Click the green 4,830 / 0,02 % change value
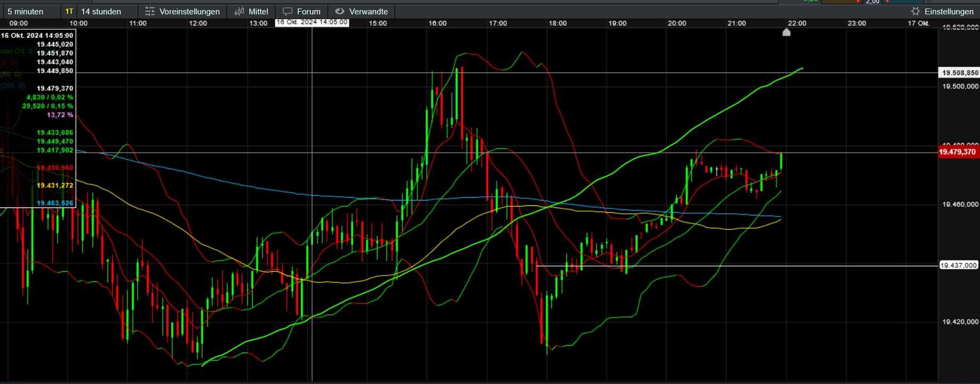Image resolution: width=980 pixels, height=384 pixels. [50, 97]
